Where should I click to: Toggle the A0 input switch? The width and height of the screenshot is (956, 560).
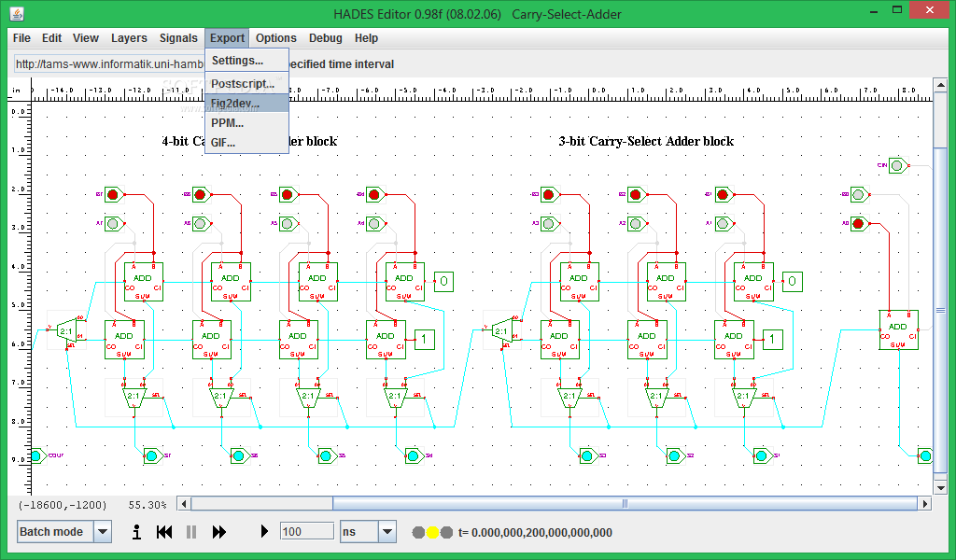pyautogui.click(x=860, y=224)
